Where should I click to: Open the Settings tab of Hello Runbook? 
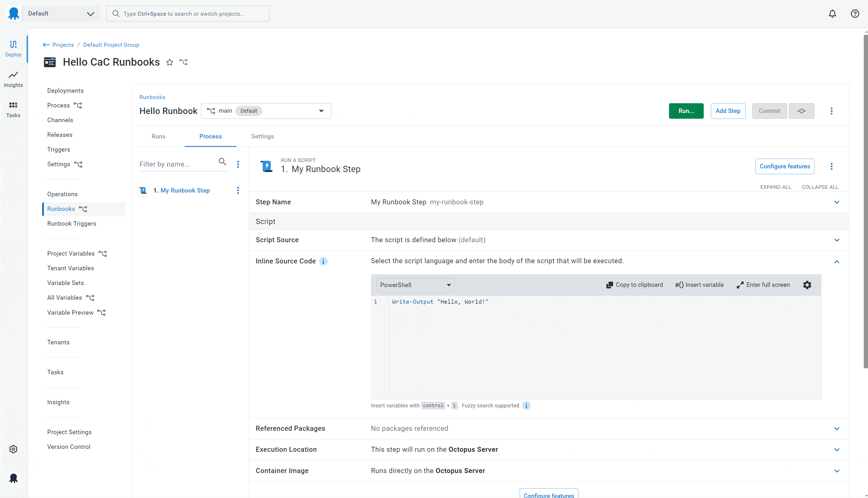click(x=262, y=136)
